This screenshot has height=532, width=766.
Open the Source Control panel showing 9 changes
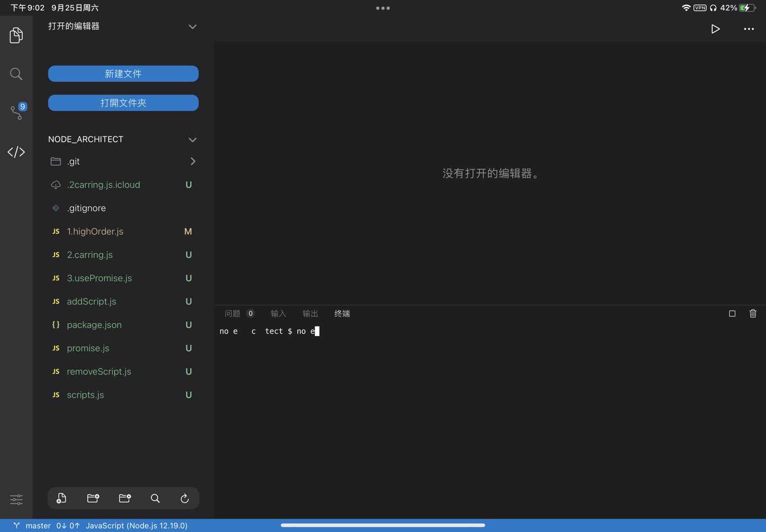coord(16,112)
